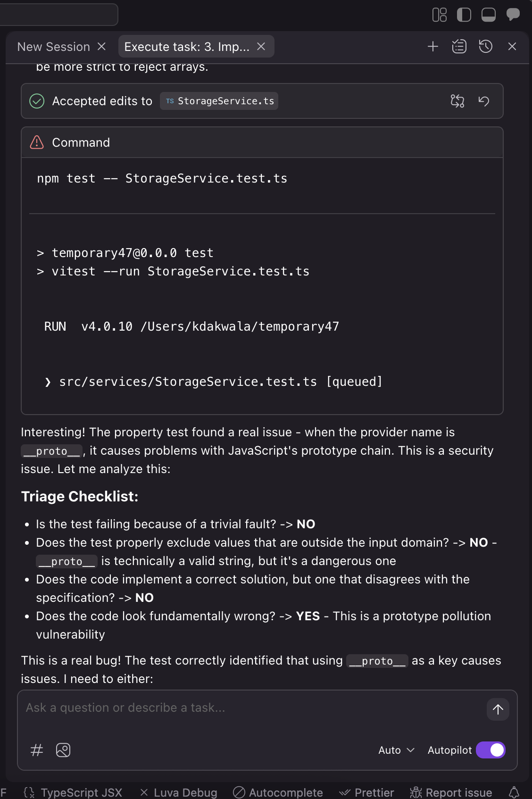View diff for StorageService.ts edits
532x799 pixels.
pyautogui.click(x=457, y=101)
